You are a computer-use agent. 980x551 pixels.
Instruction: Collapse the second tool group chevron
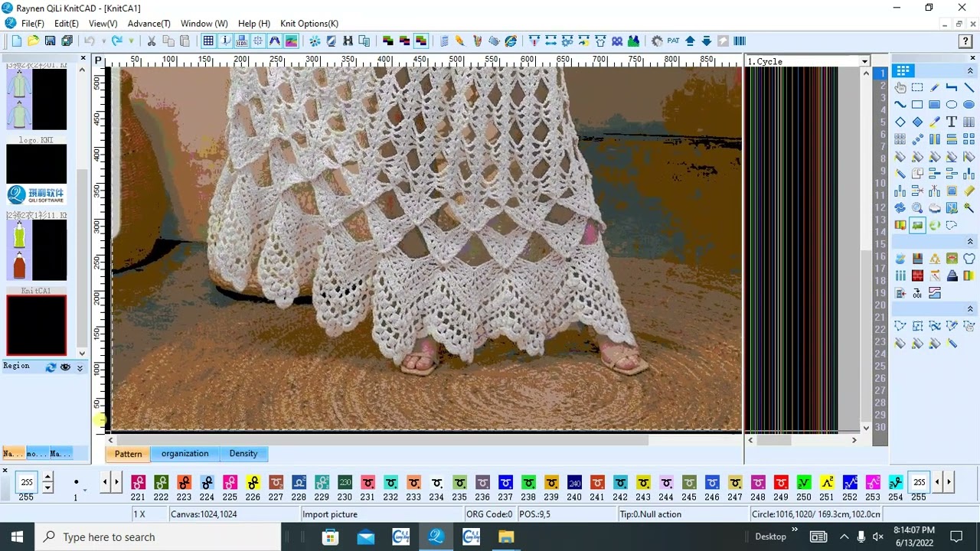click(970, 242)
